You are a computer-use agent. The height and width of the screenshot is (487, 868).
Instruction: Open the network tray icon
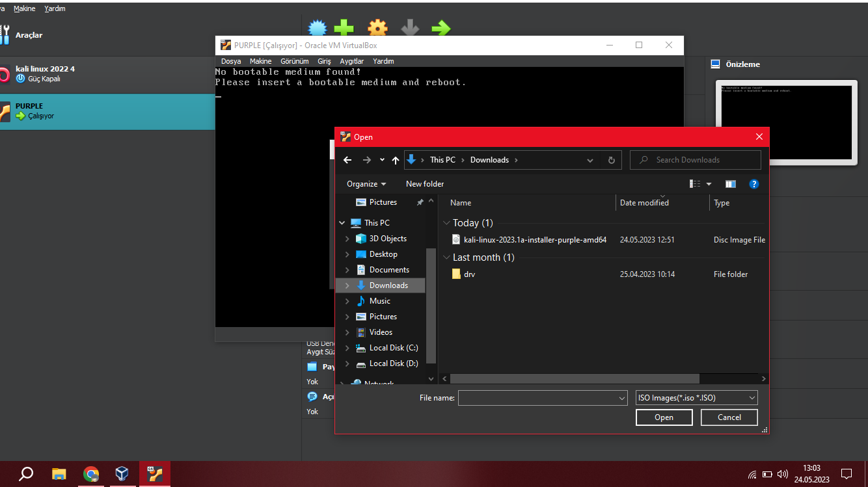(752, 474)
